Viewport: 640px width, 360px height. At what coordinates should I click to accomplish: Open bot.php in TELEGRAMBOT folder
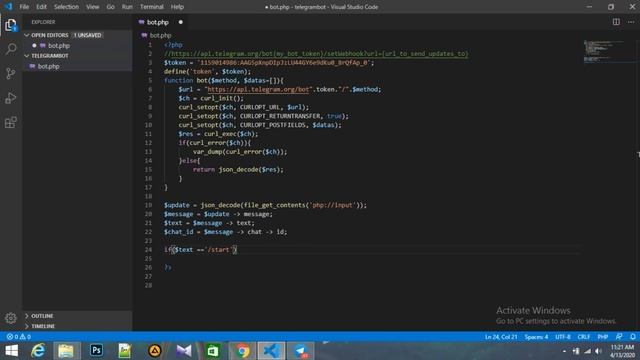77,66
